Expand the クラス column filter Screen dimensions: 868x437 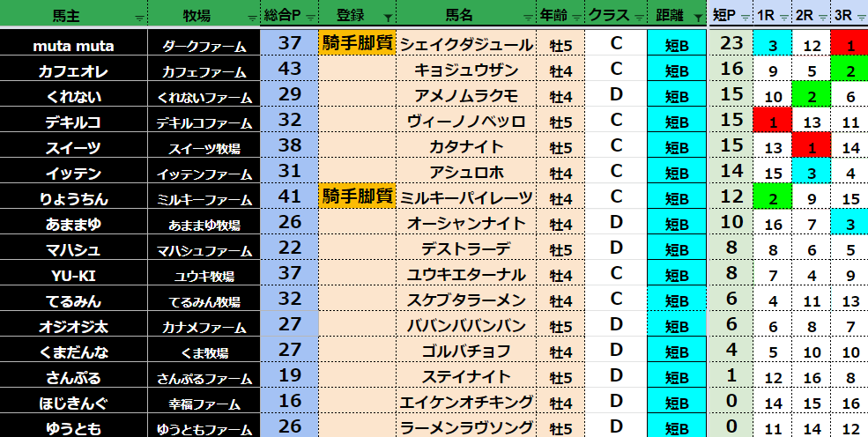pos(638,17)
